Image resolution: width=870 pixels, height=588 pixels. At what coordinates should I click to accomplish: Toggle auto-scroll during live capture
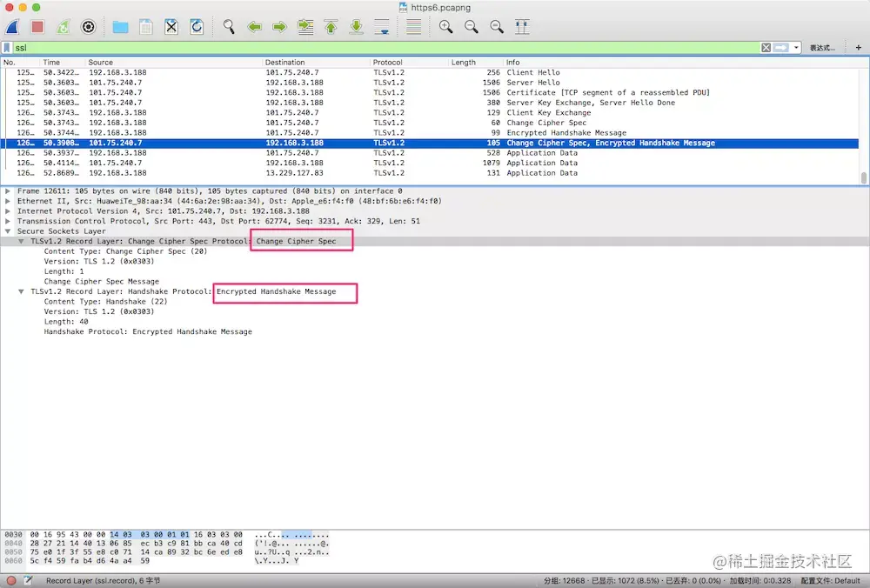[x=382, y=27]
